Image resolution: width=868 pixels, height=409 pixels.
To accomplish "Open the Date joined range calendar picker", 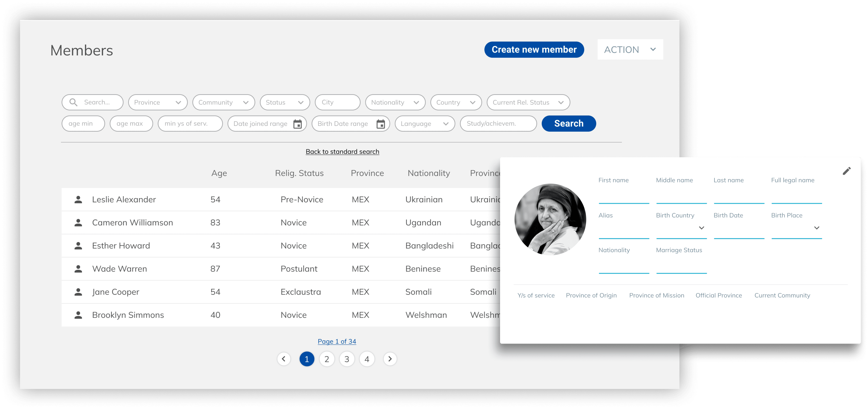I will [298, 124].
